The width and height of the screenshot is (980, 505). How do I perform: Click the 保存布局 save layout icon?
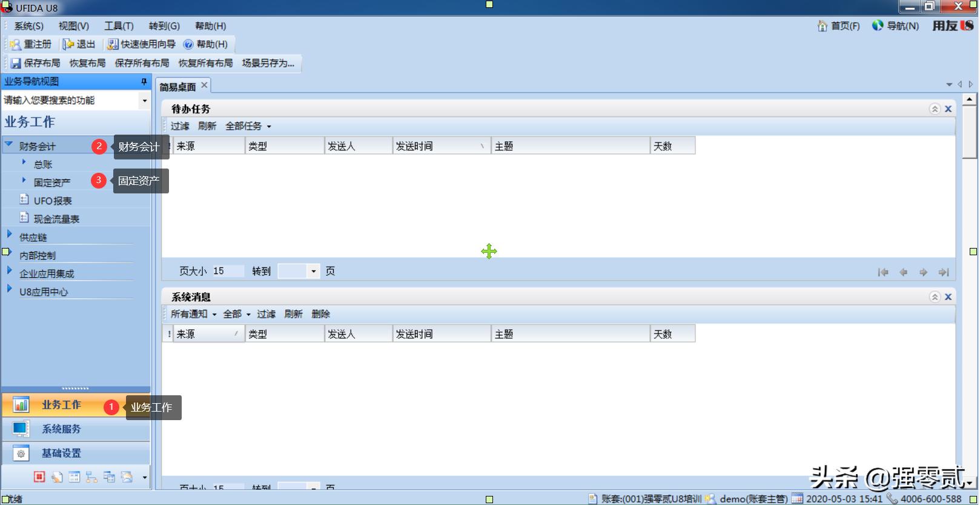point(16,63)
